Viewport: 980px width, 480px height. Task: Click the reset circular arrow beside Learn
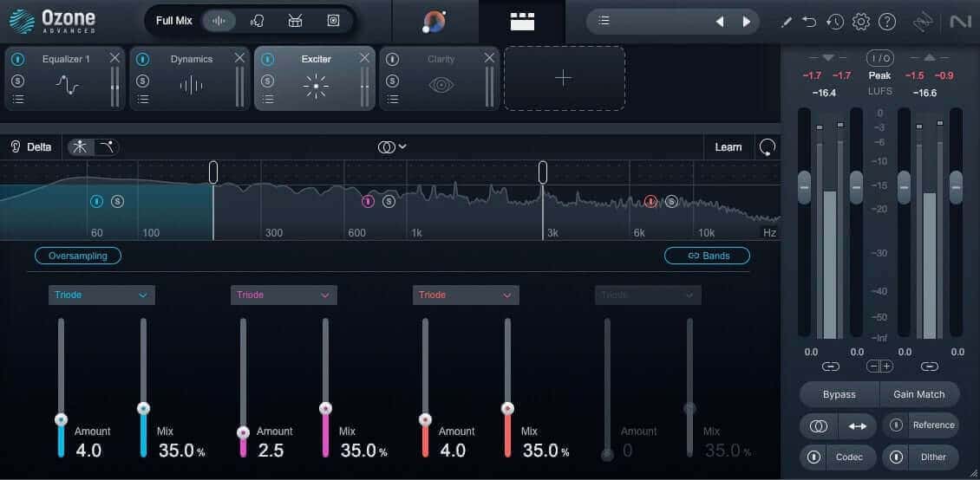(768, 147)
